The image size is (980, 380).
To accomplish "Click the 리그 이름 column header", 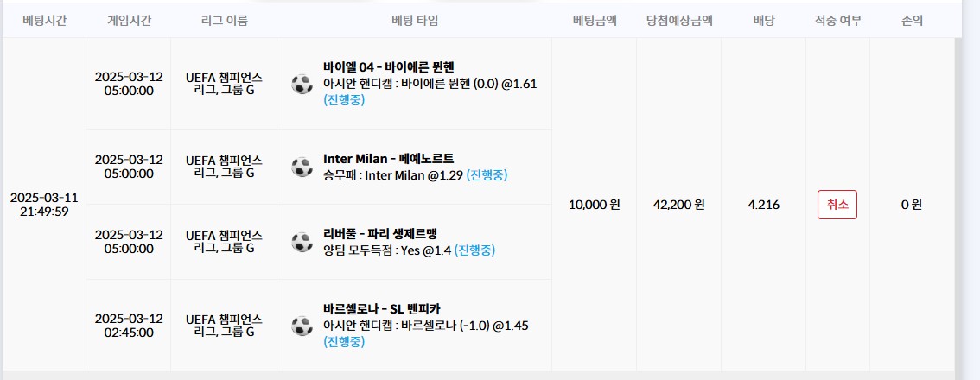I will [x=224, y=20].
